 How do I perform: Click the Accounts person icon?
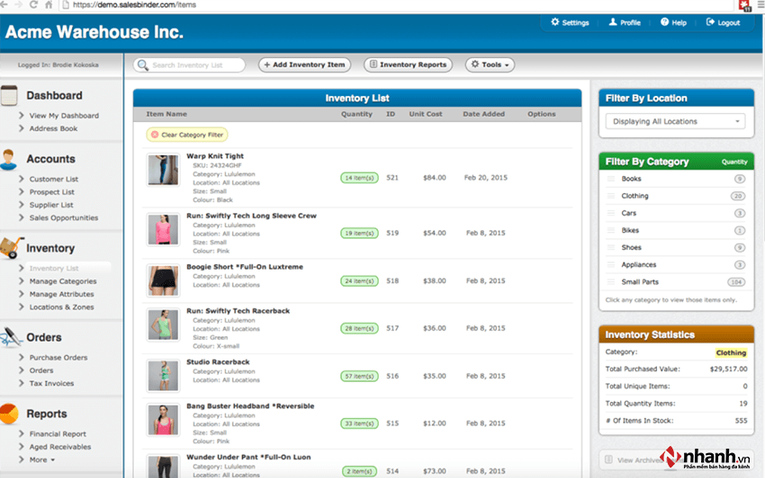coord(8,159)
